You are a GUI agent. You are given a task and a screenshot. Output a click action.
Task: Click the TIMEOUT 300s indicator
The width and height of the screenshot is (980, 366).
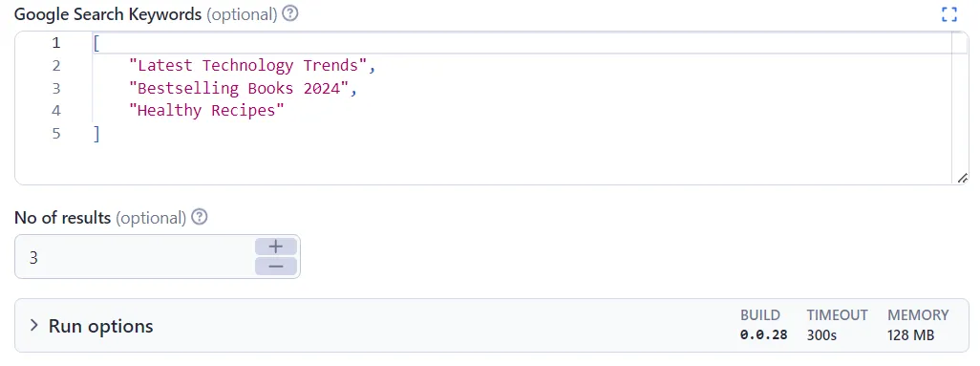click(x=837, y=325)
